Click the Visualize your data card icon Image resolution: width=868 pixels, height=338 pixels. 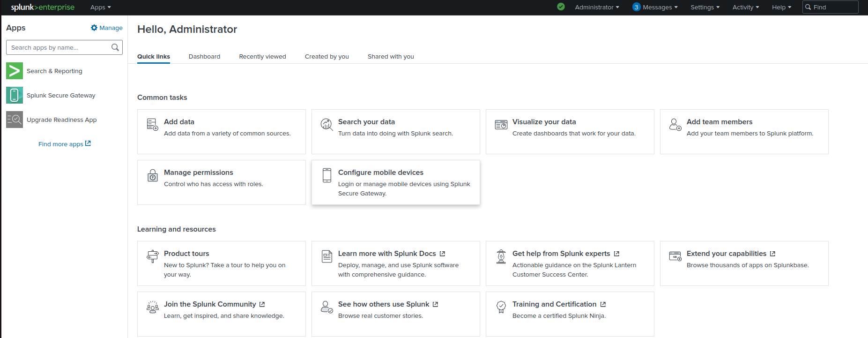501,125
